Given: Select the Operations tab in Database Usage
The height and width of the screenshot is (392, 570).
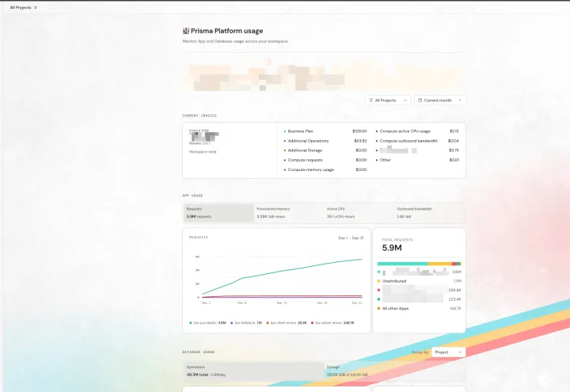Looking at the screenshot, I should coord(253,371).
